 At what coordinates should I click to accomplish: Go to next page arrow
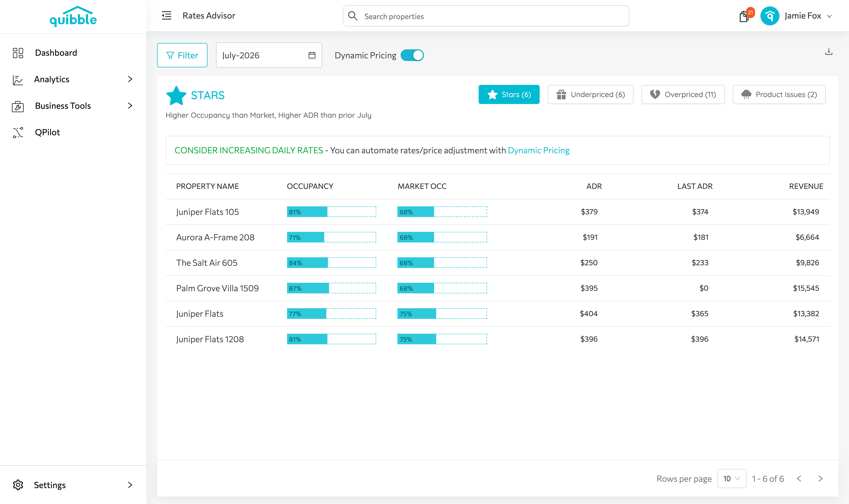coord(820,479)
